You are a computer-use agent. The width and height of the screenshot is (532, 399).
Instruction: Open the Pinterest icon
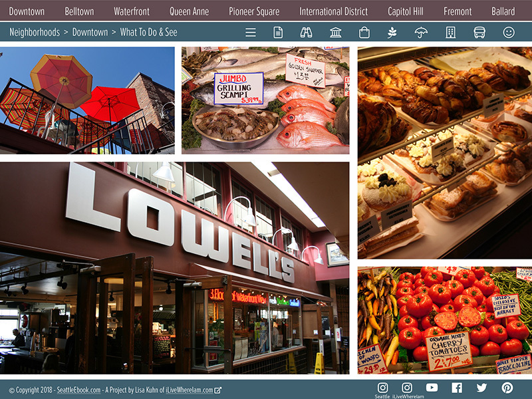[x=507, y=388]
